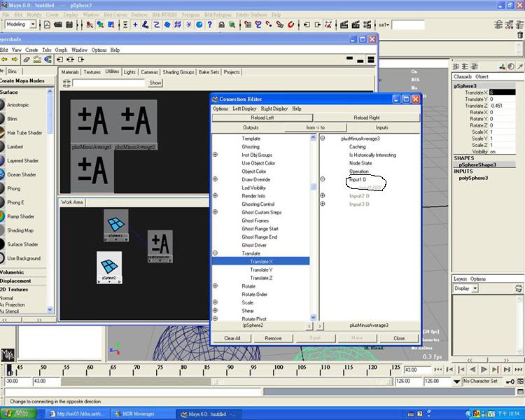Screen dimensions: 525x420
Task: Click the Hypershade yellow forward arrow icon
Action: coord(15,59)
